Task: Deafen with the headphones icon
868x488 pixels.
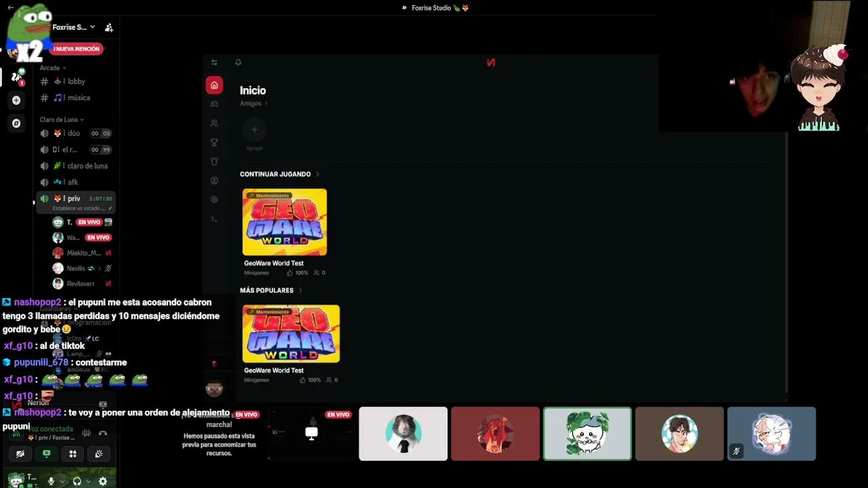Action: (x=77, y=481)
